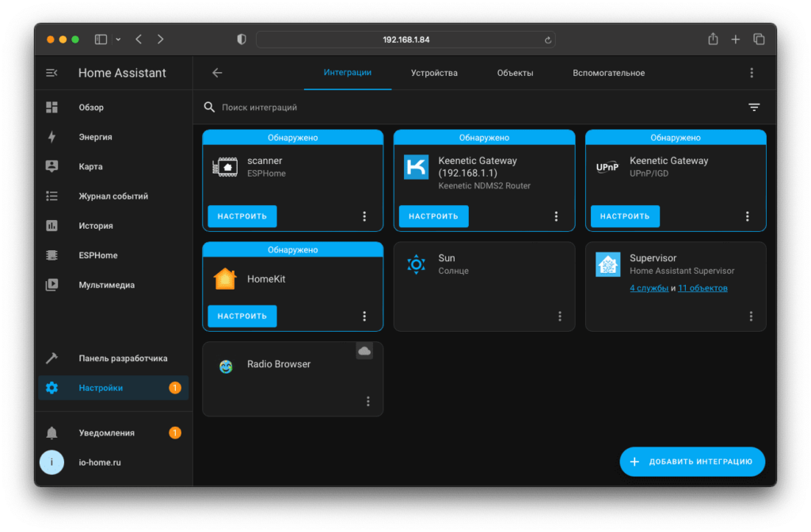Go back in Safari history

tap(139, 40)
